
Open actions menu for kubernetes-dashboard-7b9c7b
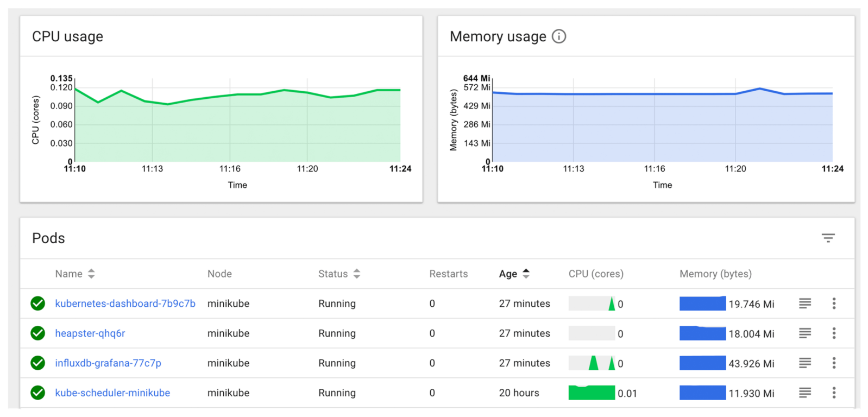[834, 304]
